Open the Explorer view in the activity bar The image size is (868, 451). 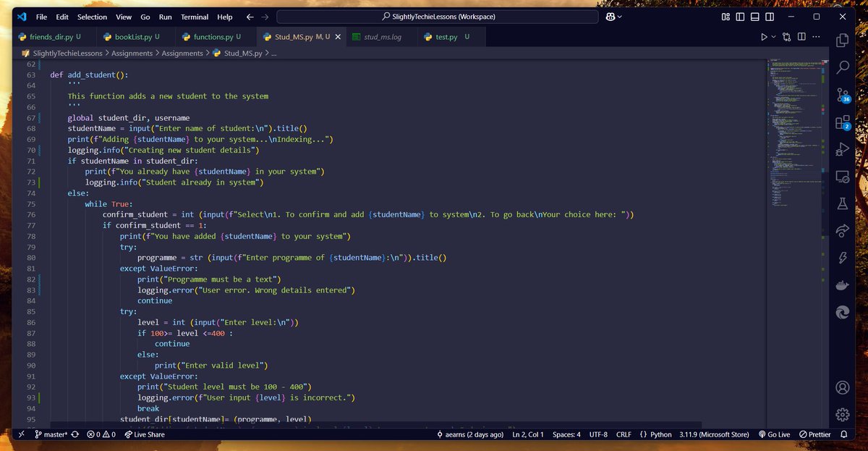pyautogui.click(x=842, y=40)
